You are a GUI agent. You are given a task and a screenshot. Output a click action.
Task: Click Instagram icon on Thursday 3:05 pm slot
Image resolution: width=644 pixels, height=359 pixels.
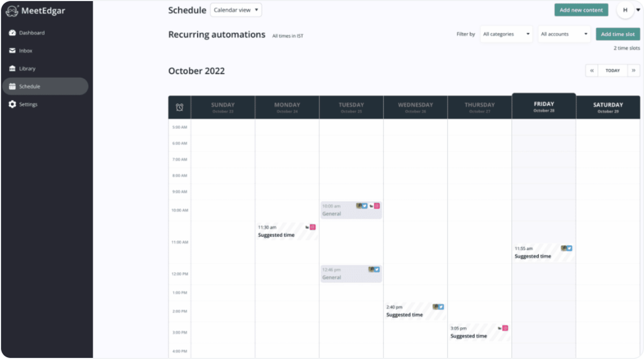pyautogui.click(x=505, y=328)
